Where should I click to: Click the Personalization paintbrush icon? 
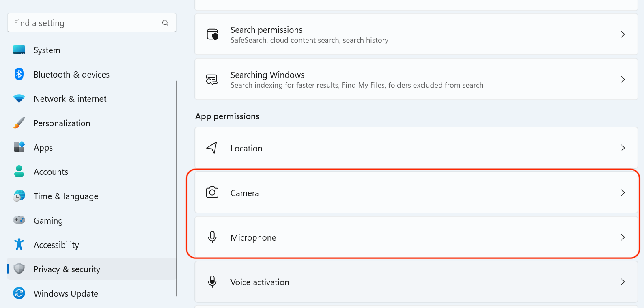pos(19,123)
